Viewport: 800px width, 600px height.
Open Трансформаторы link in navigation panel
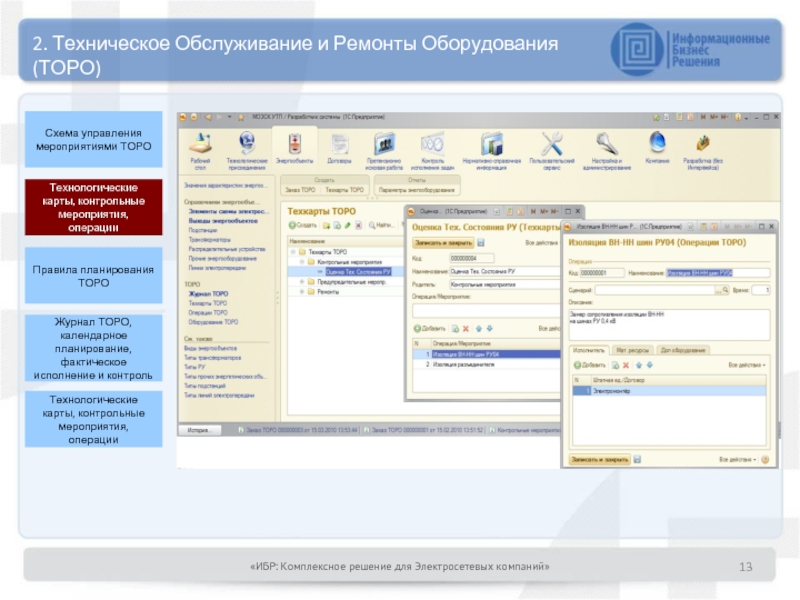coord(210,239)
